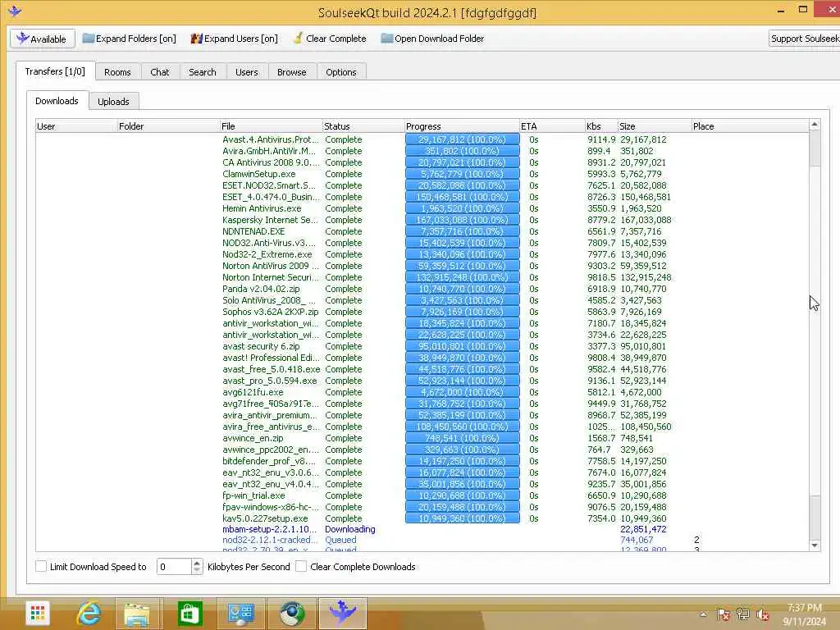Go to the Search tab

pos(203,72)
